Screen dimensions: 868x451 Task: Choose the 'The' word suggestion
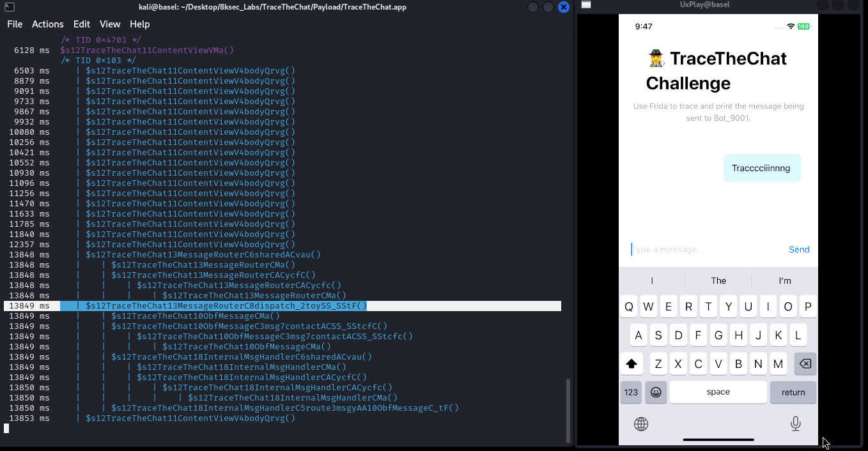[x=718, y=280]
